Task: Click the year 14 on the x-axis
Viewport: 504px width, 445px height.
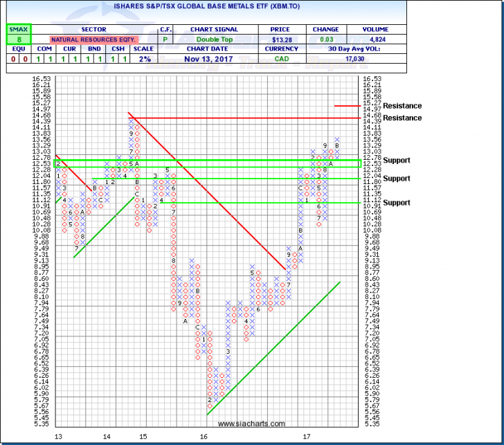Action: [x=107, y=437]
